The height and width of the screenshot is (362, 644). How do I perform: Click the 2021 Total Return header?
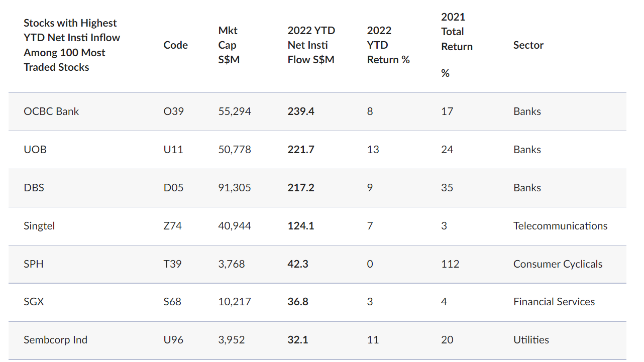pos(457,32)
